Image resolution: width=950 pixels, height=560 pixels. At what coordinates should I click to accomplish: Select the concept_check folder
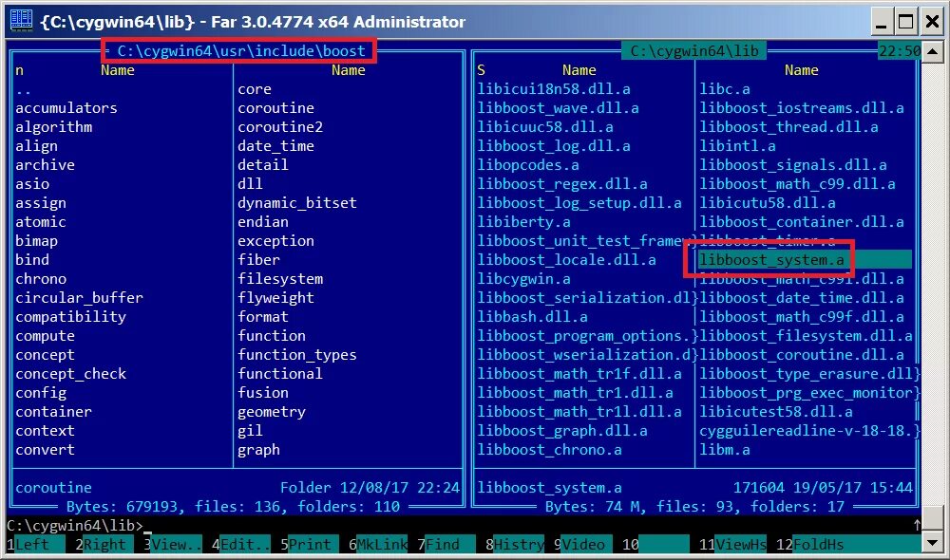[71, 374]
